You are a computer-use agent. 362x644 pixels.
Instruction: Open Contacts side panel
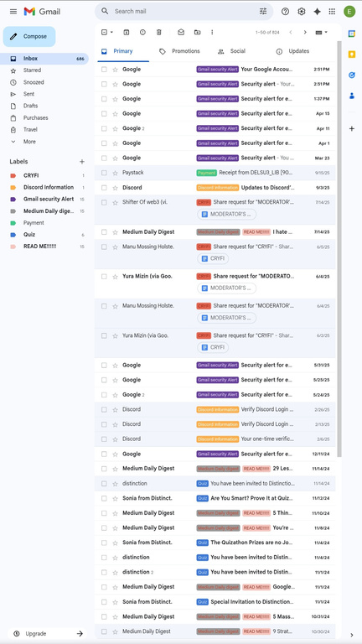point(352,96)
